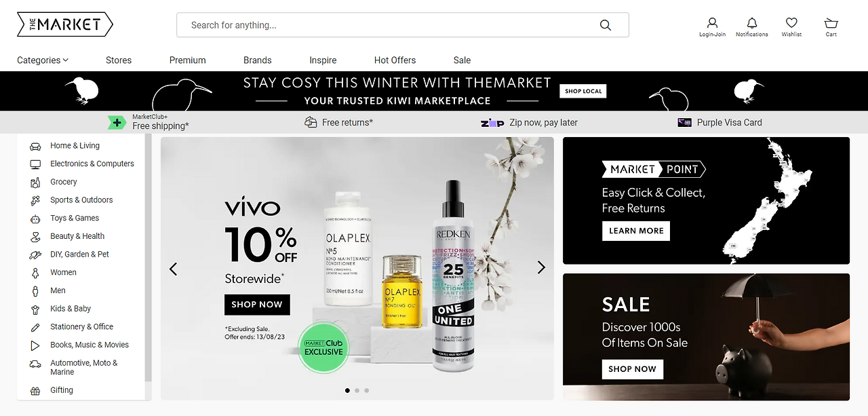Open the shopping Cart icon

pos(831,22)
